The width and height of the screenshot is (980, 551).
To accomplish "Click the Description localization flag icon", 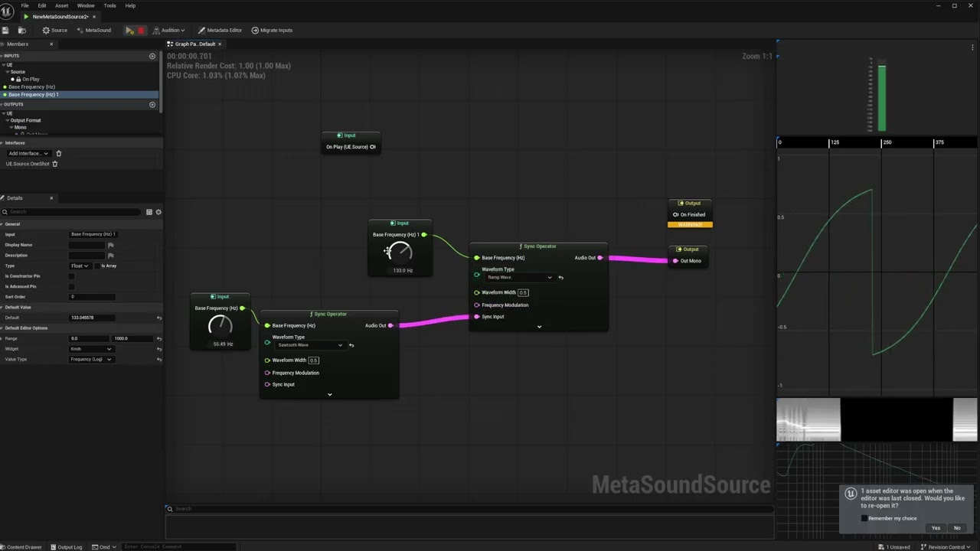I will tap(110, 256).
